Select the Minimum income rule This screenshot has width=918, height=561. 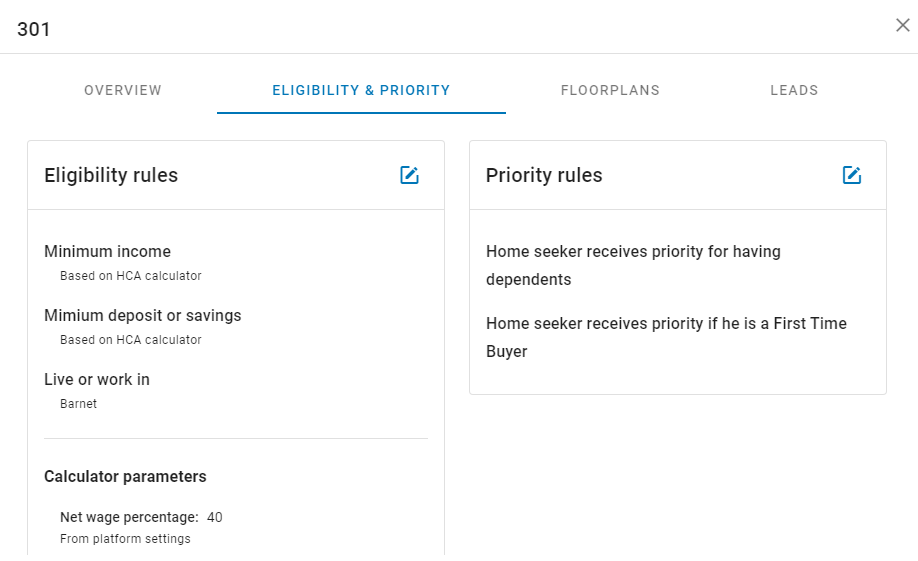[108, 251]
